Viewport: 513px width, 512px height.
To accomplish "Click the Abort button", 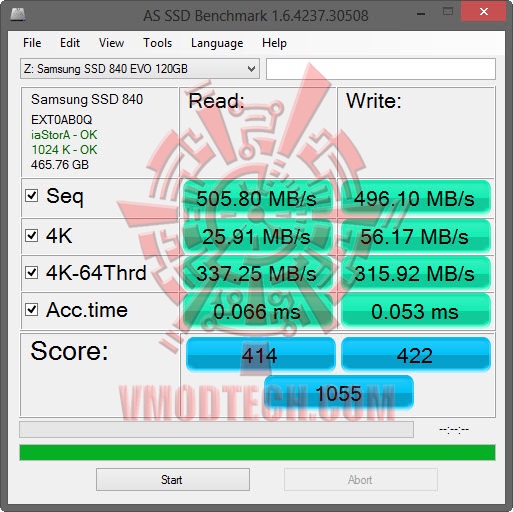I will pyautogui.click(x=361, y=480).
